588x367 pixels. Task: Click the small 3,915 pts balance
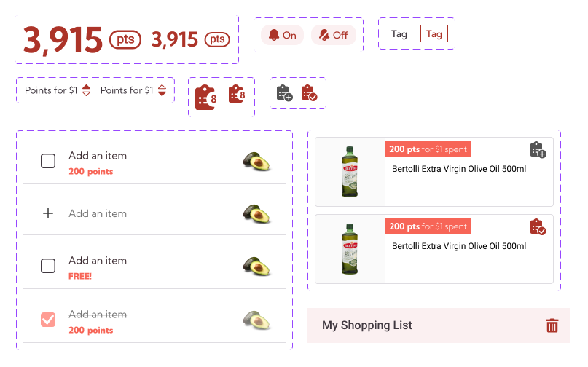coord(189,39)
